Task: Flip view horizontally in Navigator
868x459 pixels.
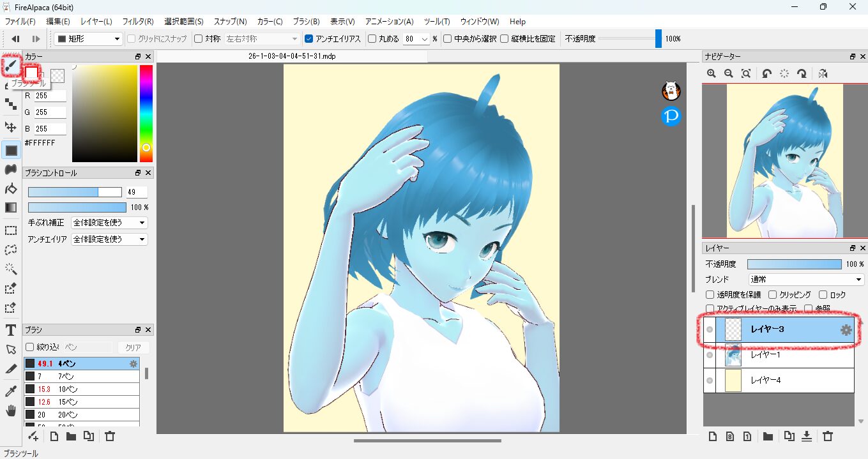Action: pyautogui.click(x=823, y=73)
